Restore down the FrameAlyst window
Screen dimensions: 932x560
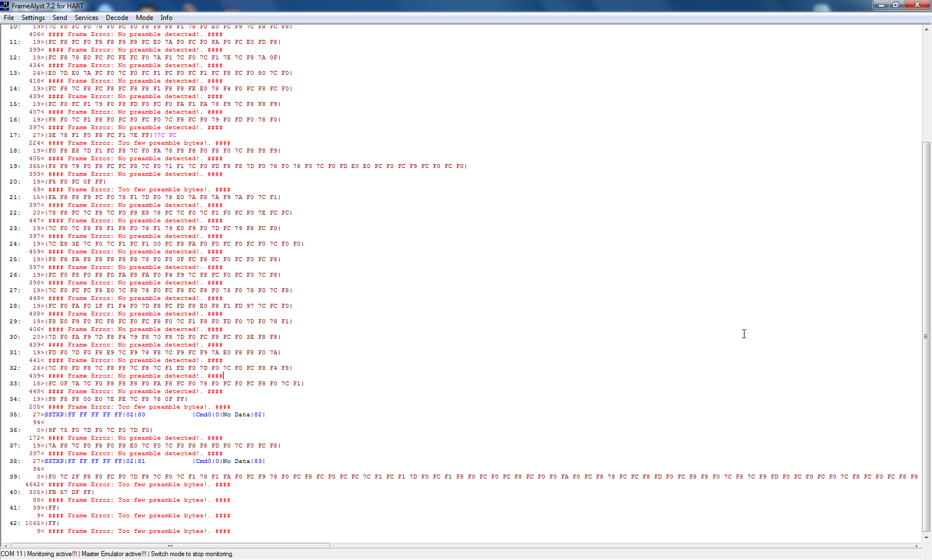tap(896, 5)
